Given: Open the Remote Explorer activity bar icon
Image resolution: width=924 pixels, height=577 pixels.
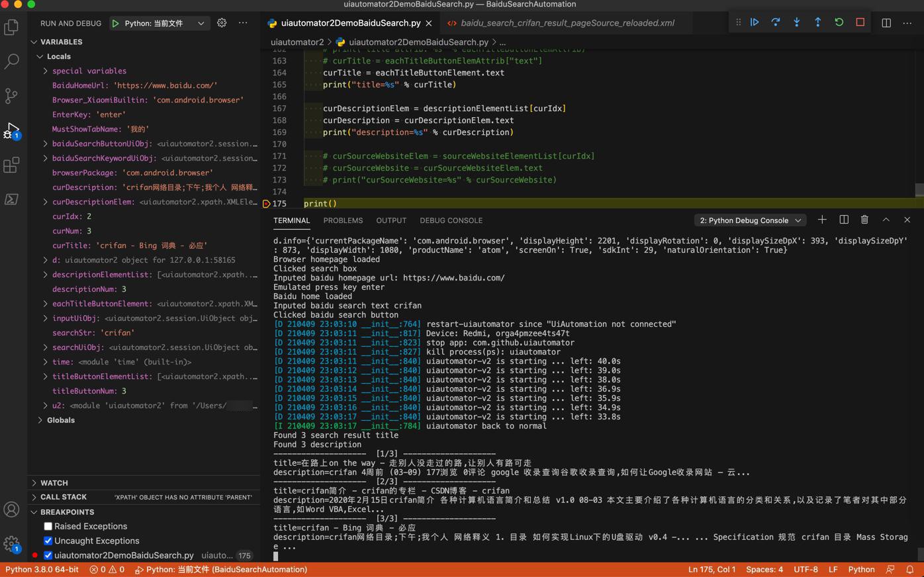Looking at the screenshot, I should click(x=11, y=199).
